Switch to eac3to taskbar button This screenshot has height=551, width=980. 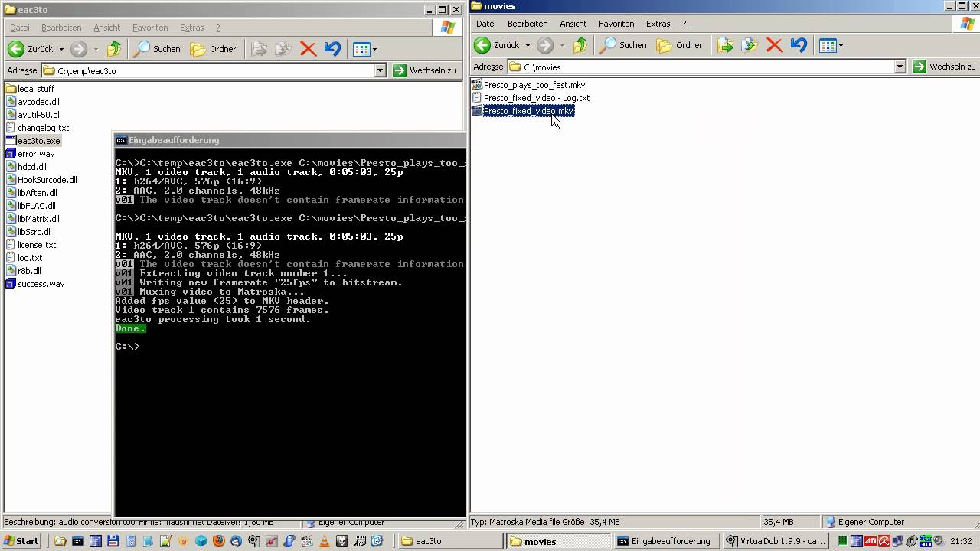tap(450, 541)
